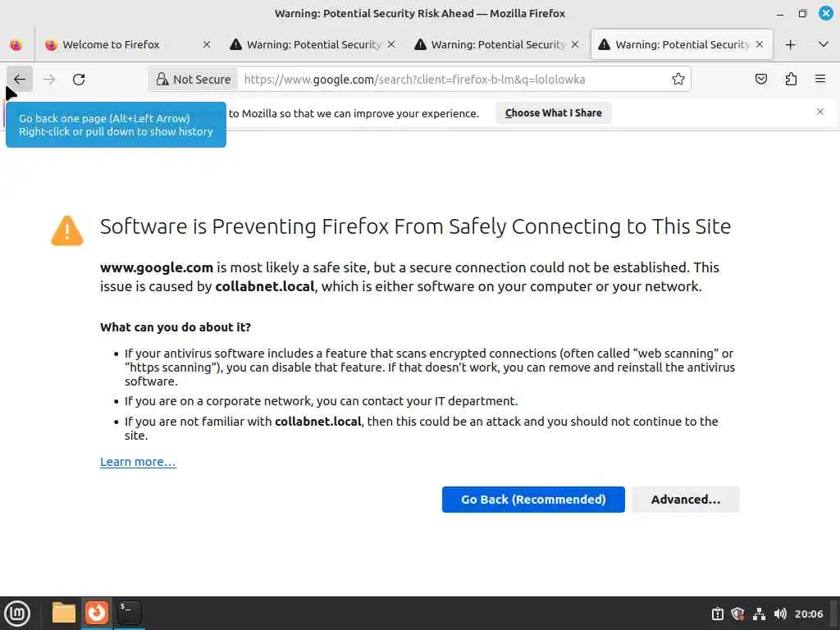
Task: Click Go Back (Recommended) button
Action: tap(533, 500)
